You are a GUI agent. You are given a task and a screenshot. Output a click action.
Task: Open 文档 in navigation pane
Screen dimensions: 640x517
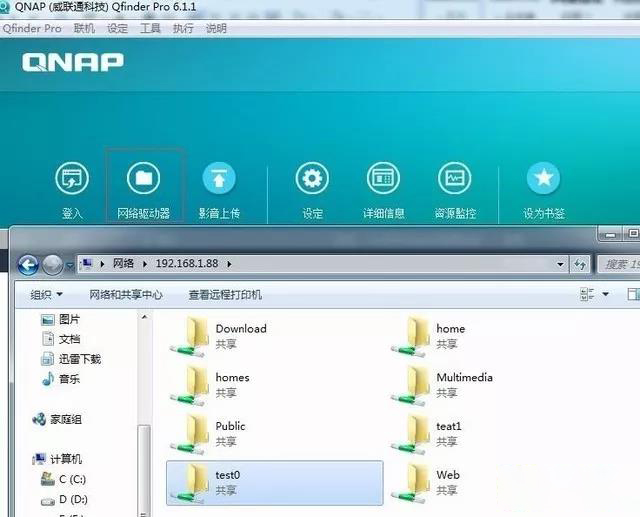coord(60,339)
